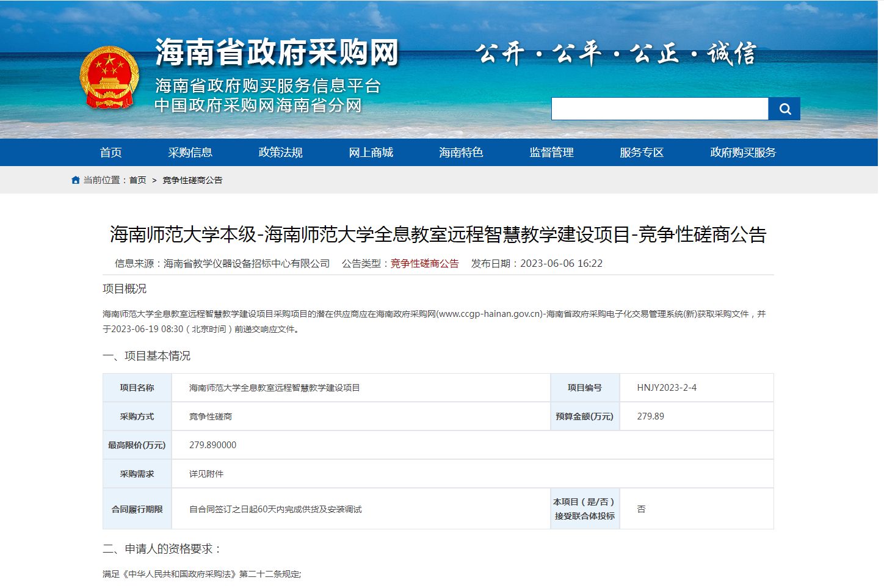
Task: Click the 预算金额(万元) label cell
Action: [x=585, y=416]
